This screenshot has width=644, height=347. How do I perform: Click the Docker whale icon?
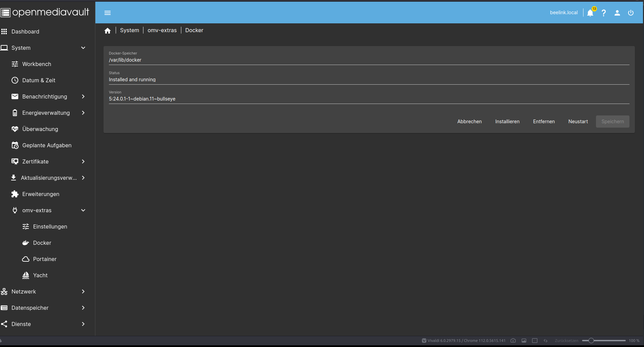[26, 243]
